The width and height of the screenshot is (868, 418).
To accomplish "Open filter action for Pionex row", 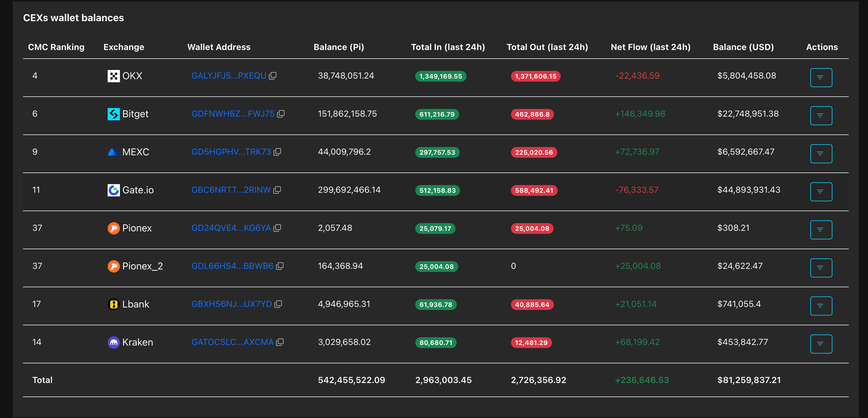I will [x=821, y=230].
